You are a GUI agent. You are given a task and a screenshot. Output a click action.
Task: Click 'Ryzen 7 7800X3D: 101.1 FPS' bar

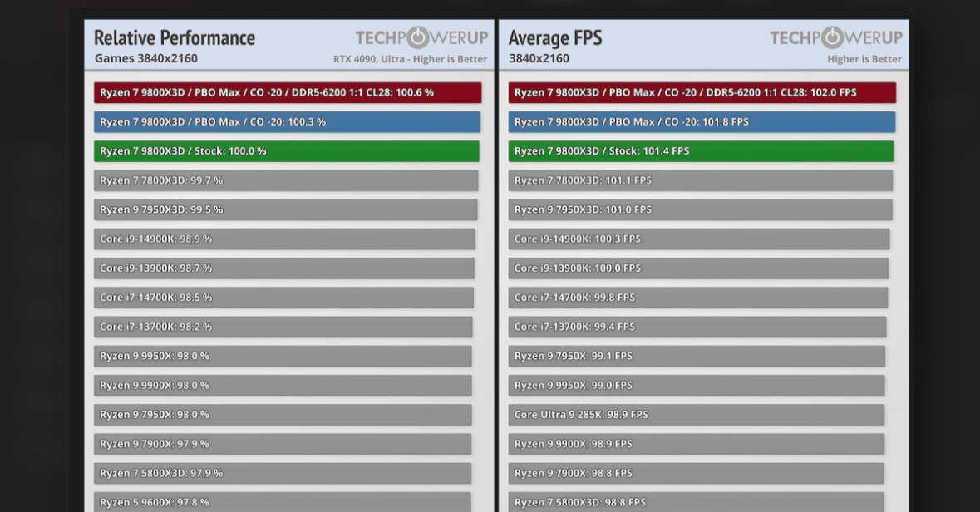tap(700, 180)
